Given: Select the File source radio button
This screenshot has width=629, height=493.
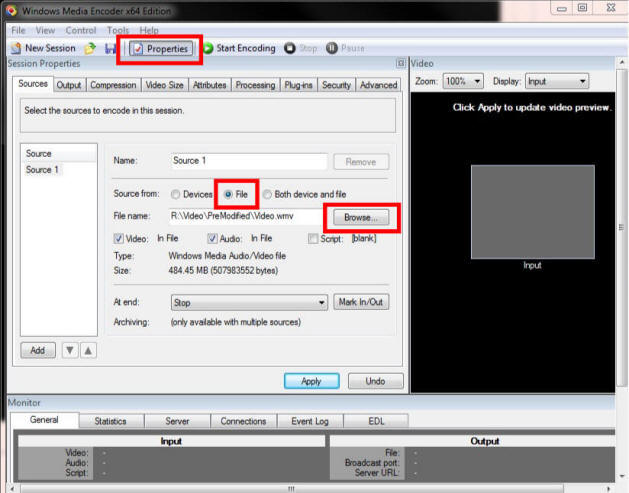Looking at the screenshot, I should (x=228, y=195).
